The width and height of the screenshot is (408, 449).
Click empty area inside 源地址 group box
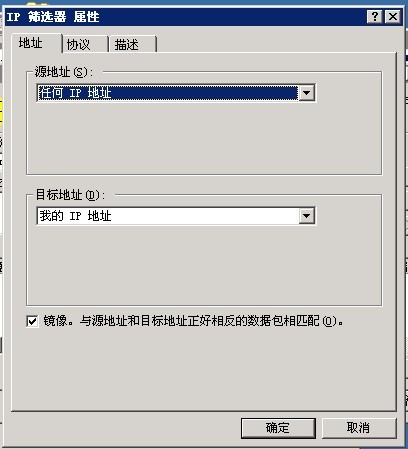tap(203, 138)
